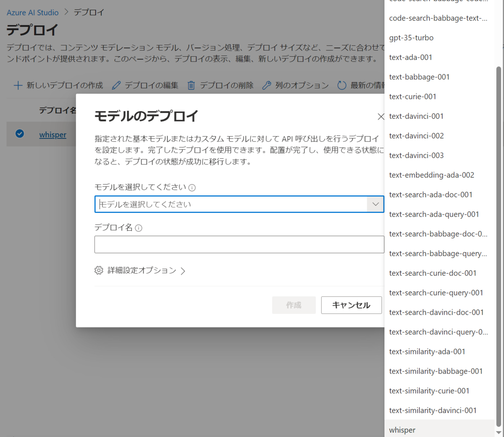The height and width of the screenshot is (437, 504).
Task: Select text-davinci-002 from model list
Action: click(x=439, y=136)
